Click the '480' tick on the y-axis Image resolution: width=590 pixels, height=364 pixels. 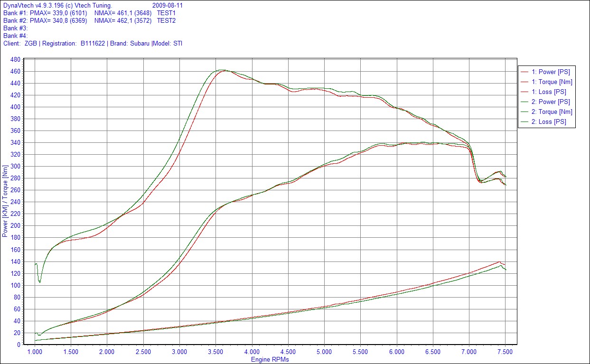pos(15,60)
